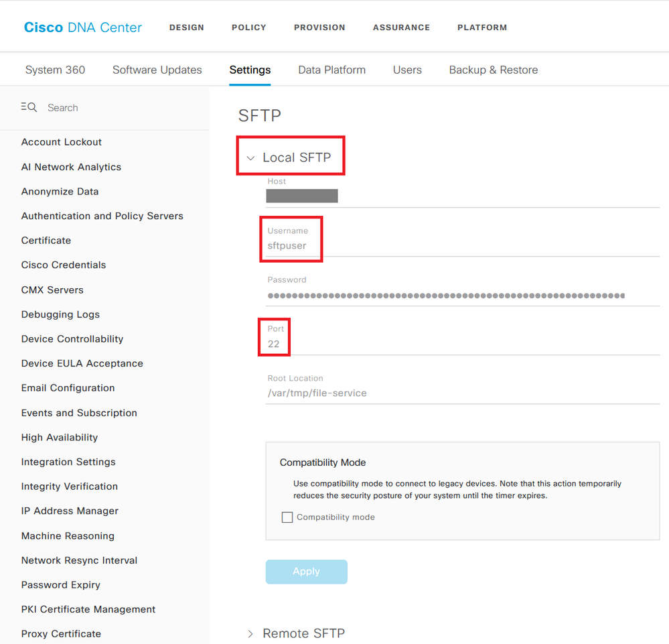Open the Cisco DNA Center home logo
The width and height of the screenshot is (669, 644).
83,27
